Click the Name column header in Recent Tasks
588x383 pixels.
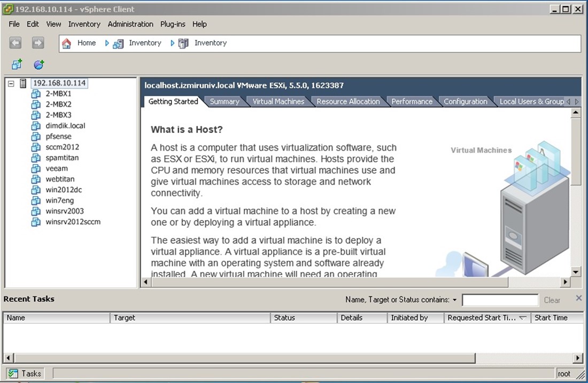click(57, 318)
